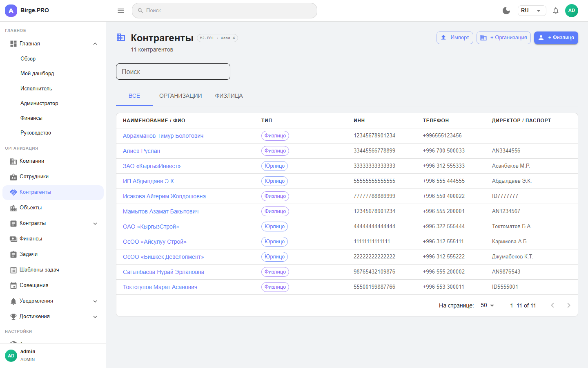Click the Шаблоны задач sidebar icon

pos(13,269)
